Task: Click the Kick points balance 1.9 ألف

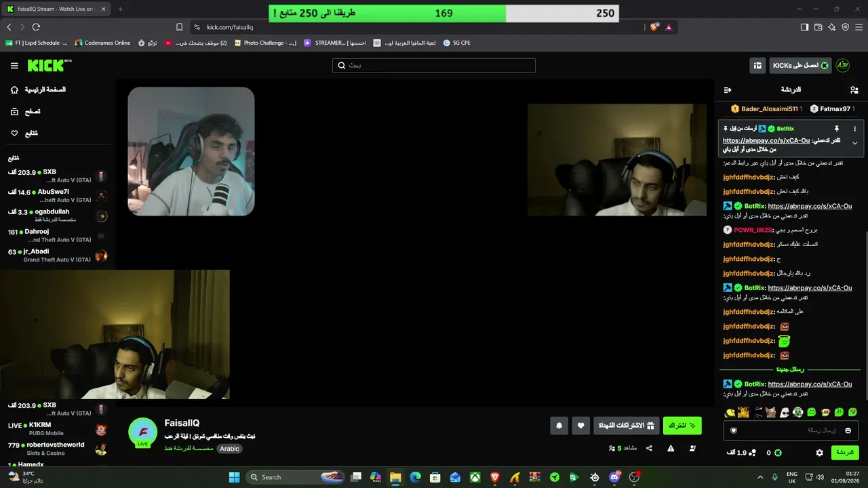Action: 741,453
